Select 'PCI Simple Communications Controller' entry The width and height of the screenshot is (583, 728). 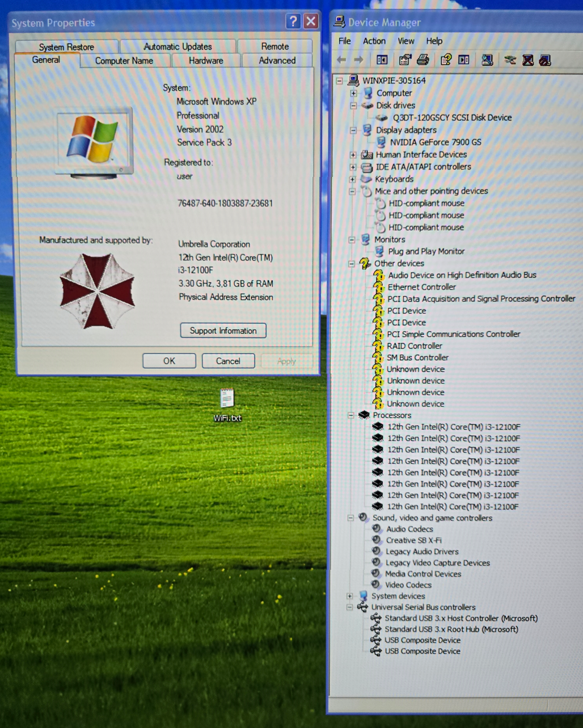tap(454, 335)
